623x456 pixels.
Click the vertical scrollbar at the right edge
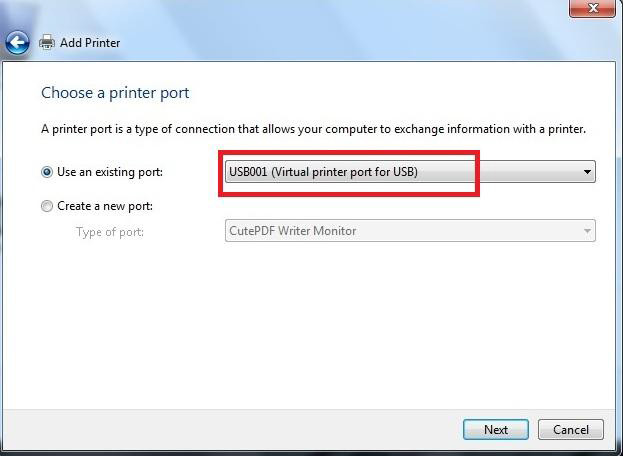click(618, 250)
